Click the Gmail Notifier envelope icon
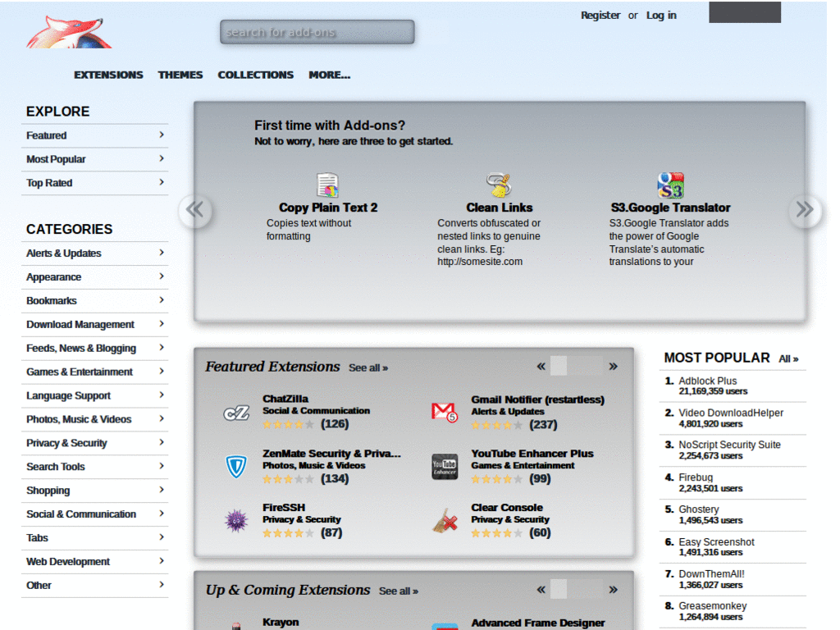Viewport: 840px width, 630px height. (x=445, y=412)
